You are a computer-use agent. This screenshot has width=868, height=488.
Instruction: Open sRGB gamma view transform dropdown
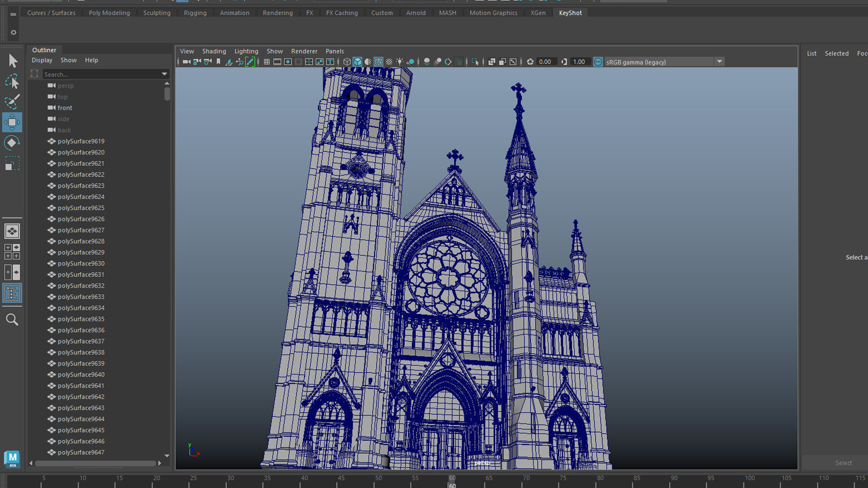point(719,62)
